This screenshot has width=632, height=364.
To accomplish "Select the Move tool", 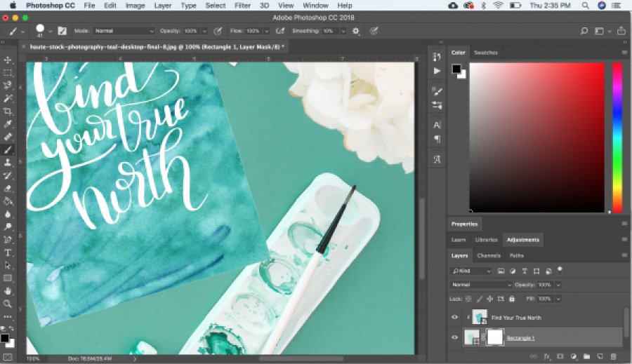I will (x=8, y=60).
